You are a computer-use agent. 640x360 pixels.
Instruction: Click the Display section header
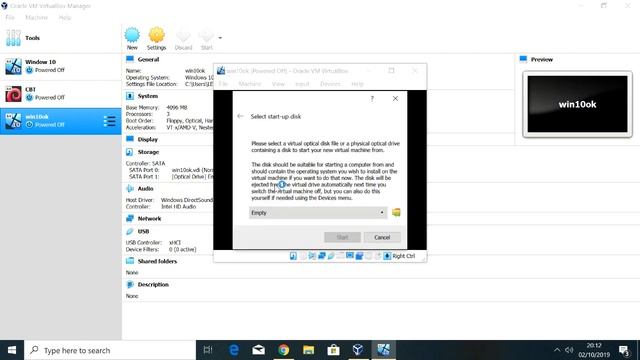(148, 139)
